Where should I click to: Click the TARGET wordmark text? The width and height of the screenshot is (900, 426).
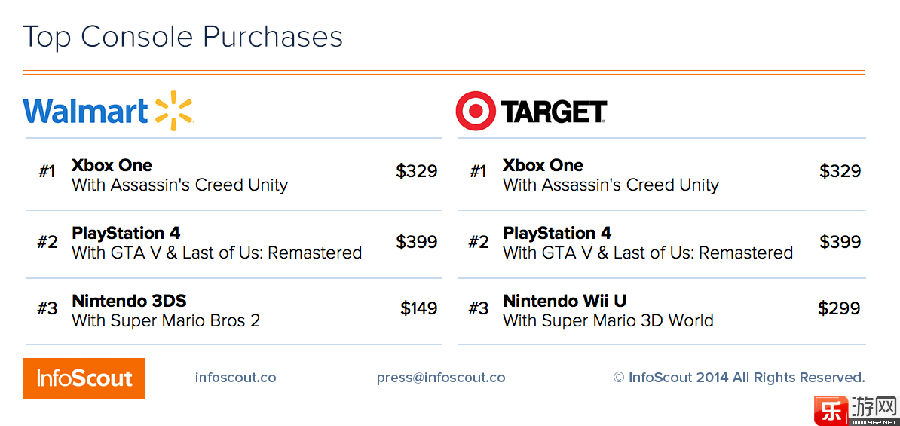(553, 112)
